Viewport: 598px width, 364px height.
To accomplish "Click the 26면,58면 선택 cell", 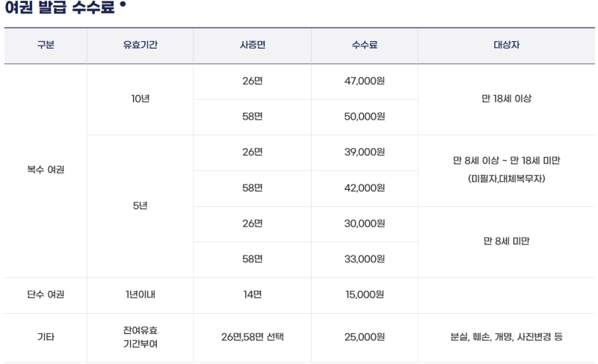I will pos(253,337).
